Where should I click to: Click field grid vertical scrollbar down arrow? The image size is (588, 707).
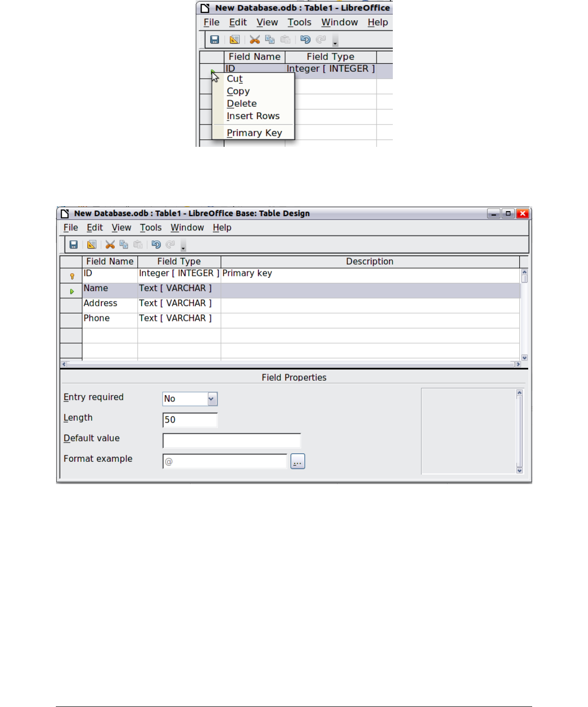point(525,357)
